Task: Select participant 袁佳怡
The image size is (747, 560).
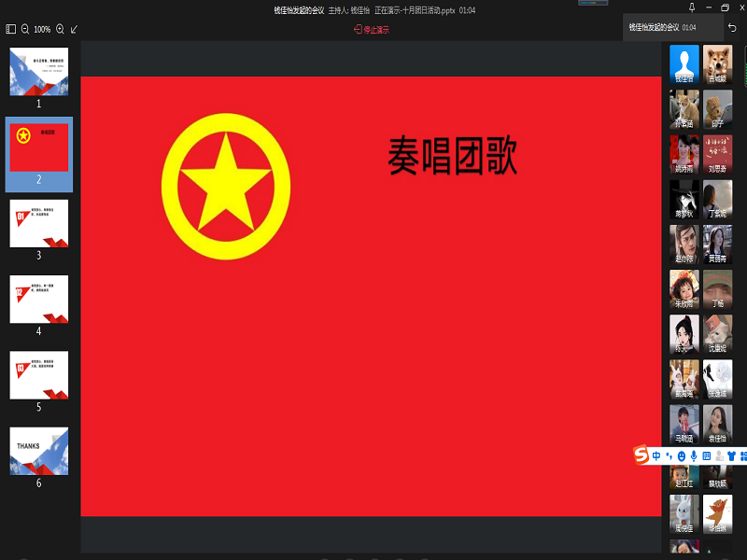Action: (717, 425)
